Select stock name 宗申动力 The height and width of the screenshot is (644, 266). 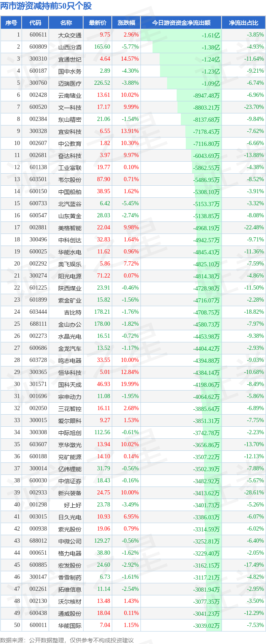tap(70, 396)
